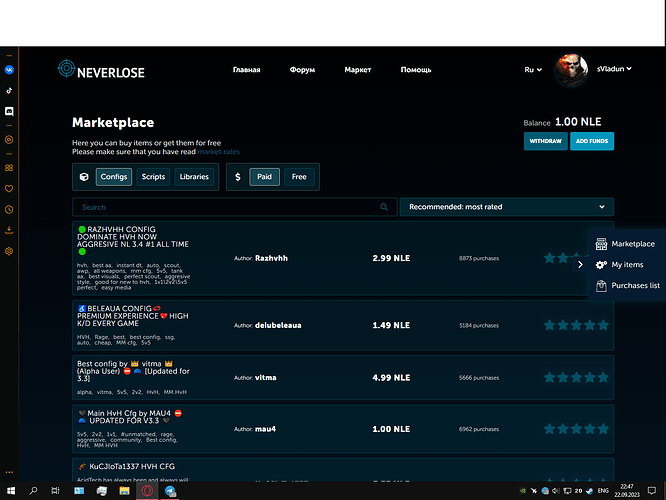Open the Ru language dropdown
666x500 pixels.
pyautogui.click(x=533, y=70)
